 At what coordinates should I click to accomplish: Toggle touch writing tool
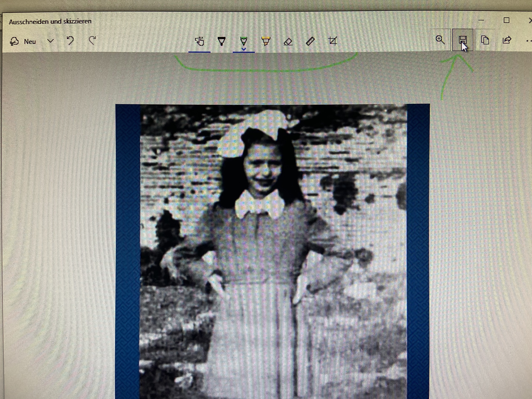[x=199, y=41]
